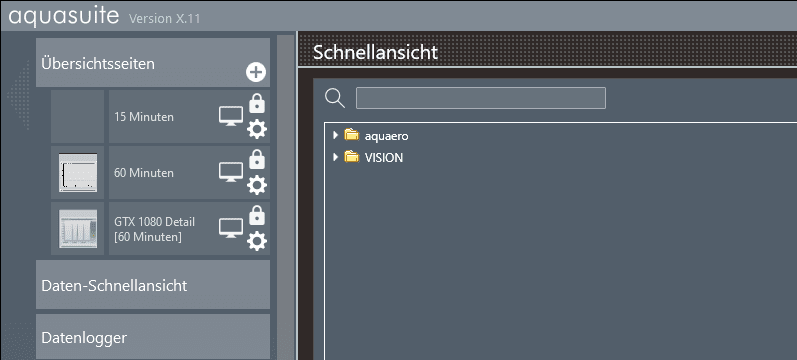Toggle the lock on 15 Minuten page
Viewport: 797px width, 360px height.
pos(257,103)
